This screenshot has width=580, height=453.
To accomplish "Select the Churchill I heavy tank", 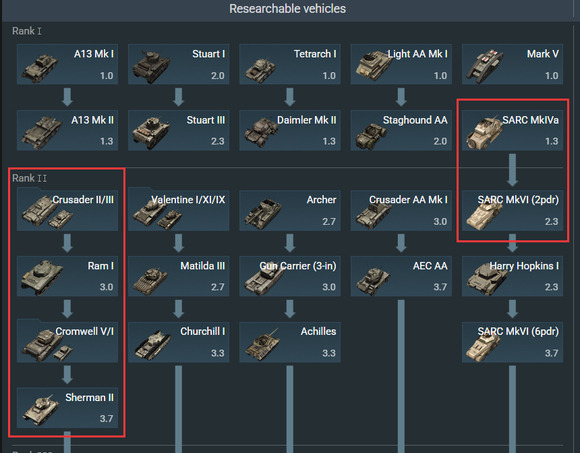I will coord(178,342).
